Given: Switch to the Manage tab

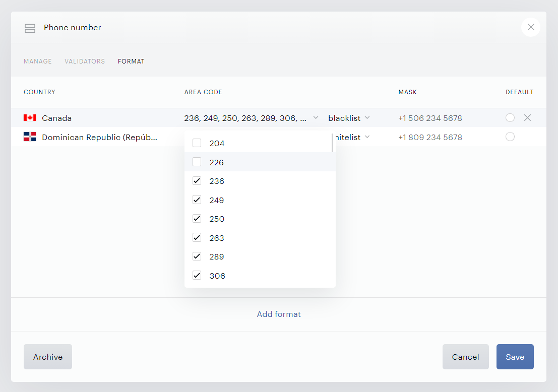Looking at the screenshot, I should (x=38, y=61).
